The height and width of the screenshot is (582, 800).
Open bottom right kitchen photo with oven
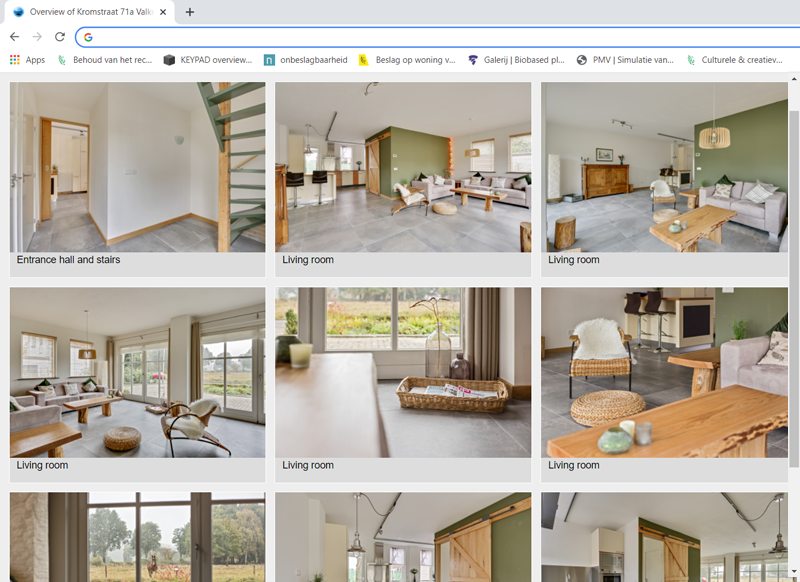click(x=664, y=537)
